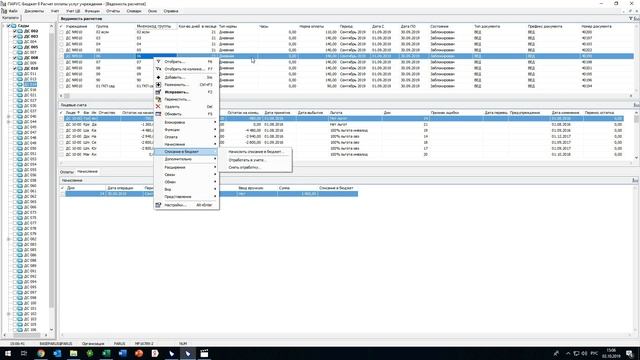Select the Каталоги tab
640x360 pixels.
point(11,18)
